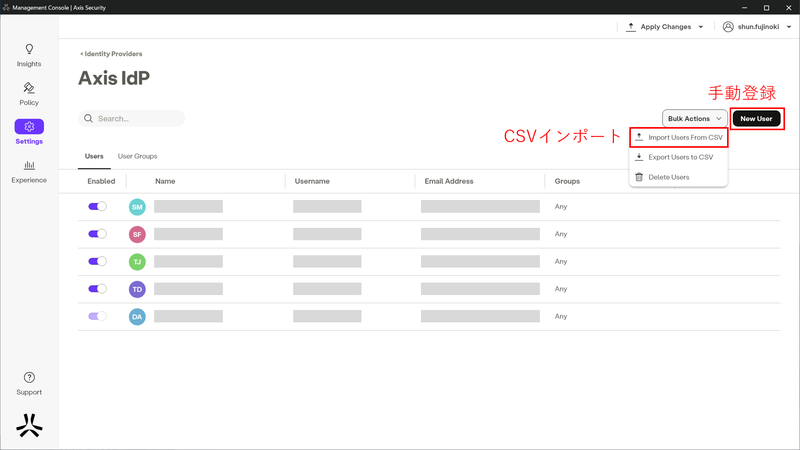This screenshot has width=800, height=450.
Task: Click the TJ user avatar
Action: point(137,262)
